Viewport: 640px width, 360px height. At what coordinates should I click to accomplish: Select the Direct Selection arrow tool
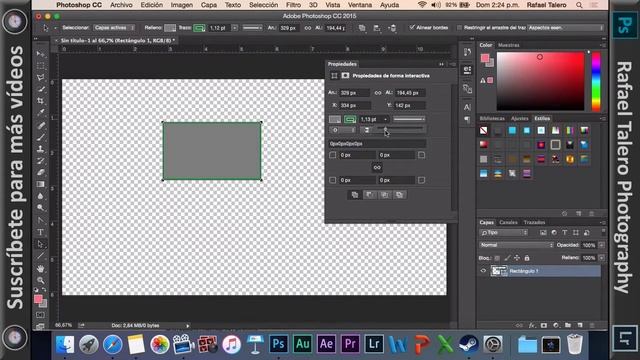coord(40,244)
